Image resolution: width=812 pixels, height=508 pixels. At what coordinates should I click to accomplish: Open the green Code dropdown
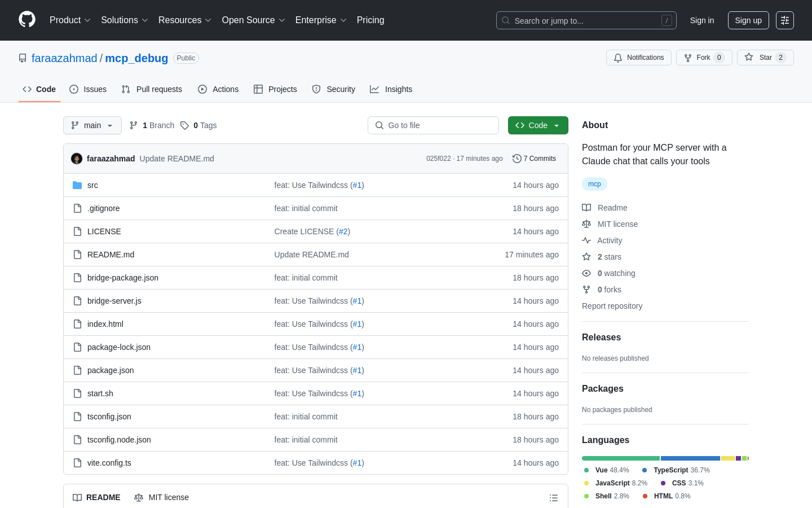pyautogui.click(x=538, y=125)
